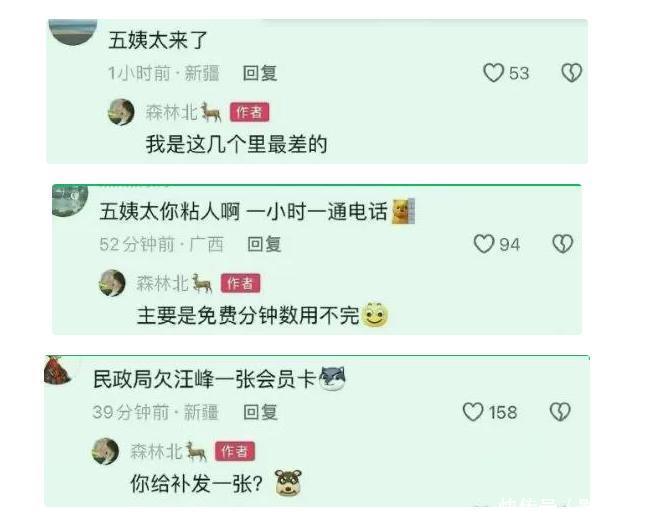663x522 pixels.
Task: Dislike the comment with 158 likes
Action: pyautogui.click(x=560, y=412)
